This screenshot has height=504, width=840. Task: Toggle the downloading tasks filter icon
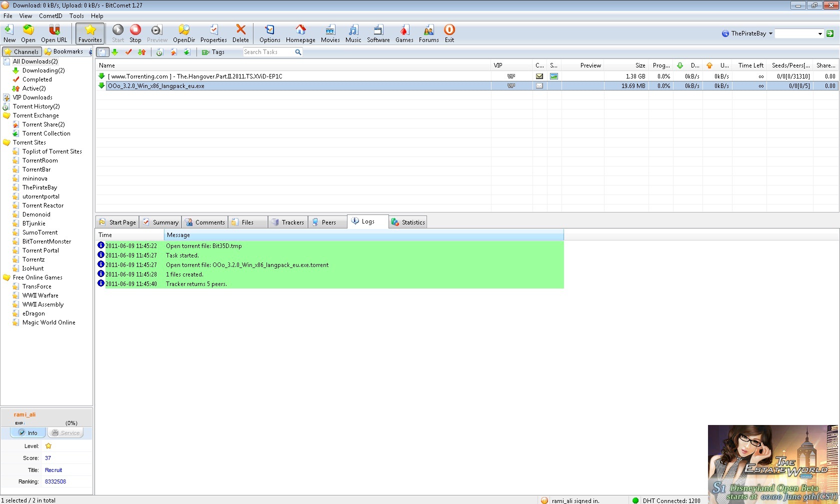(115, 52)
